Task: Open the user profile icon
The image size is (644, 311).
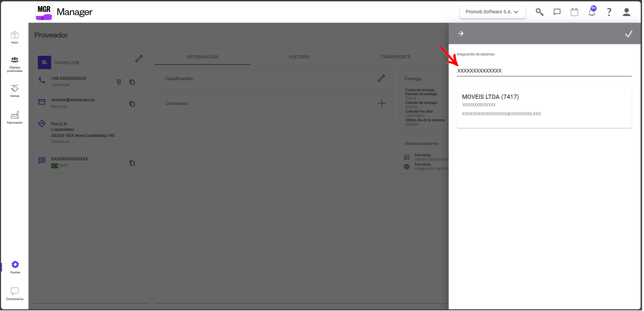Action: 626,12
